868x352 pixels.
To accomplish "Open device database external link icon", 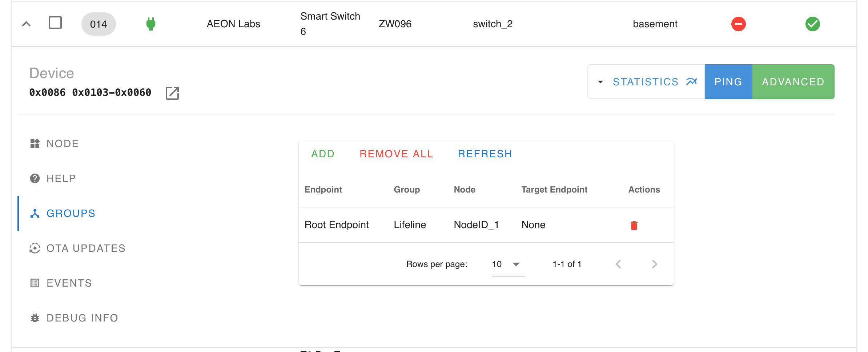I will 172,93.
